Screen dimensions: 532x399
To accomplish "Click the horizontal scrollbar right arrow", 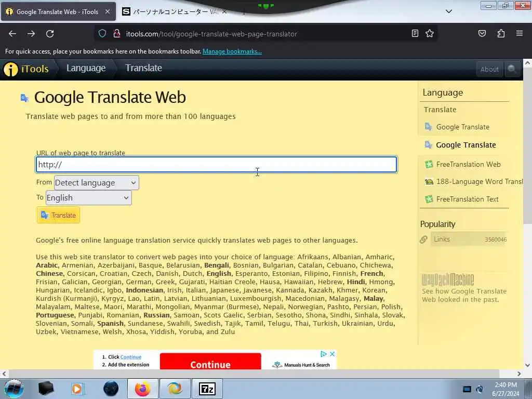I will [519, 374].
